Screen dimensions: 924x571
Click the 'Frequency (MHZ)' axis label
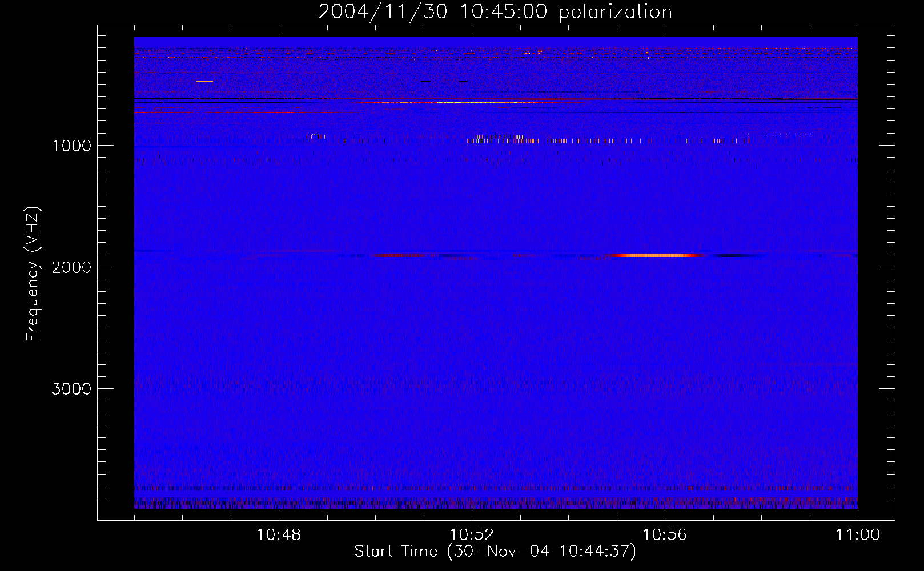[33, 274]
